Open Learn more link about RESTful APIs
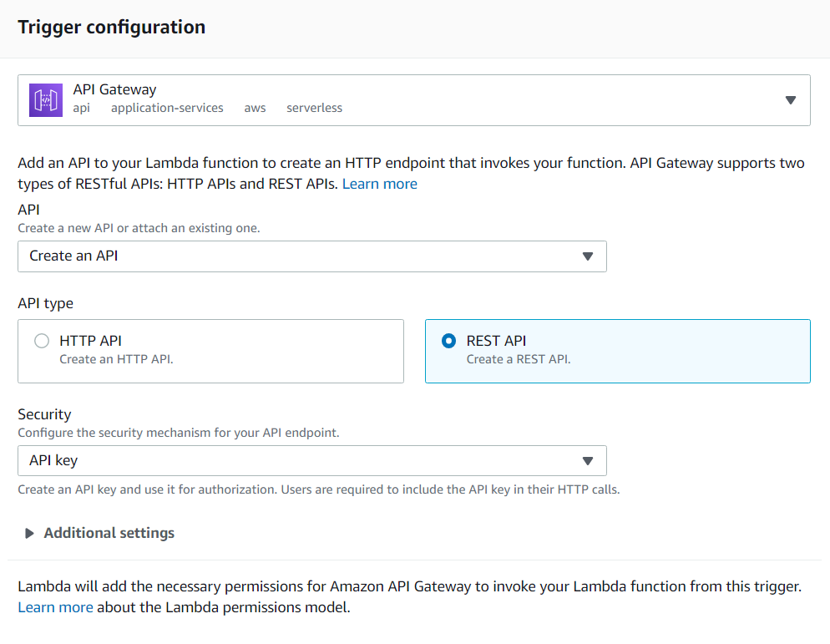 [x=379, y=184]
